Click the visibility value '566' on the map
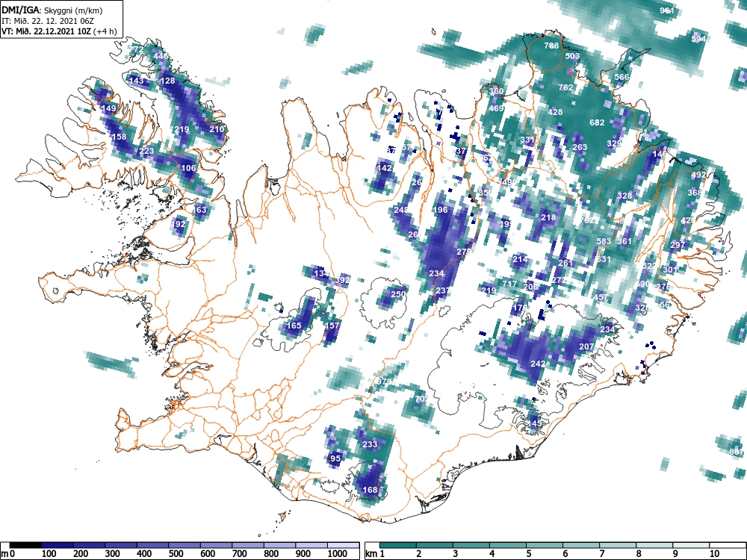 point(622,77)
